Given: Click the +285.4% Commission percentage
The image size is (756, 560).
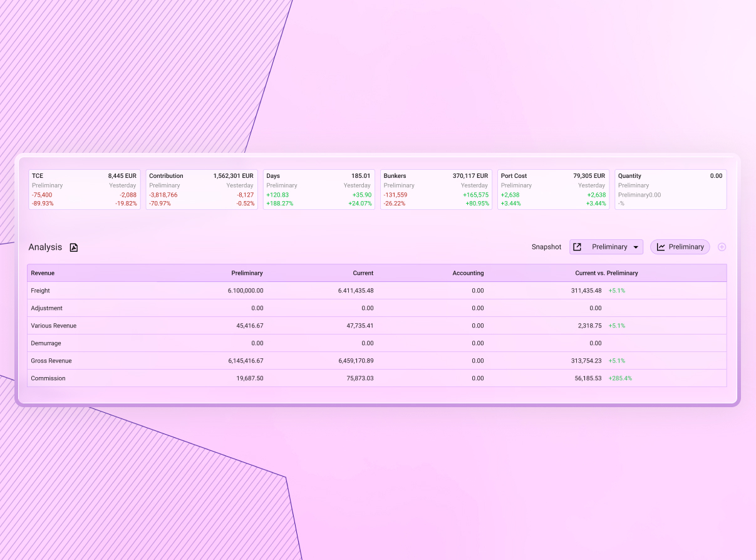Looking at the screenshot, I should [620, 378].
